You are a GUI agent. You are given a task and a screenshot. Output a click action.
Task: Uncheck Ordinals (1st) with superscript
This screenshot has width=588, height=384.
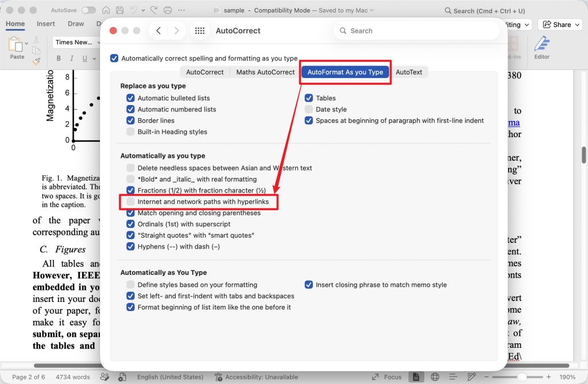click(x=130, y=224)
